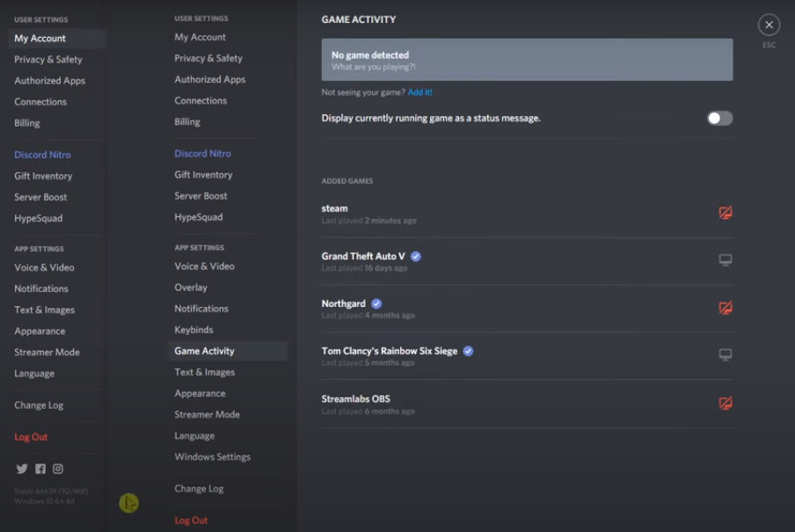This screenshot has width=795, height=532.
Task: Toggle overlay icon for Streamlabs OBS
Action: [726, 404]
